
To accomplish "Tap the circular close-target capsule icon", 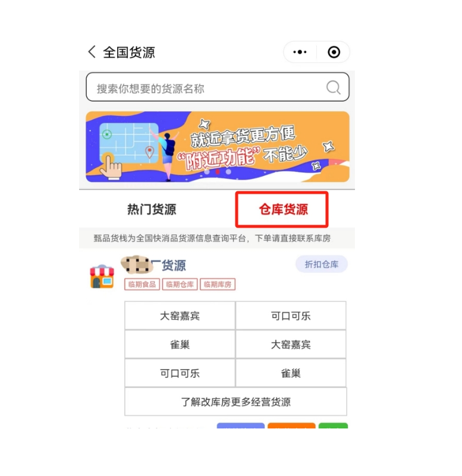I will click(x=334, y=52).
